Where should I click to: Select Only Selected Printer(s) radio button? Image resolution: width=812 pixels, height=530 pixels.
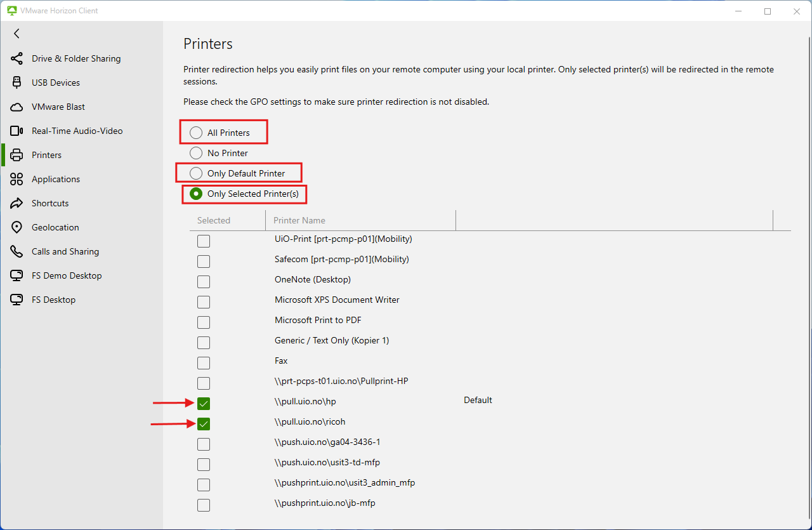click(x=196, y=194)
